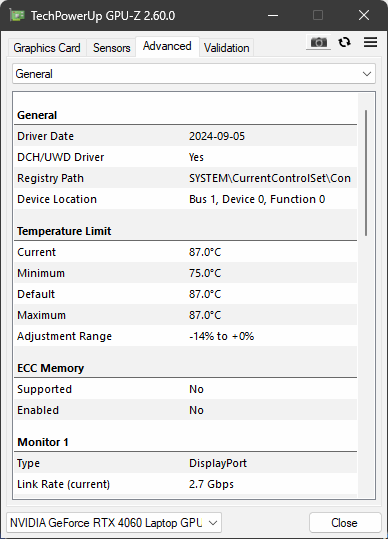Image resolution: width=388 pixels, height=539 pixels.
Task: Select the Registry Path value text
Action: pos(270,178)
